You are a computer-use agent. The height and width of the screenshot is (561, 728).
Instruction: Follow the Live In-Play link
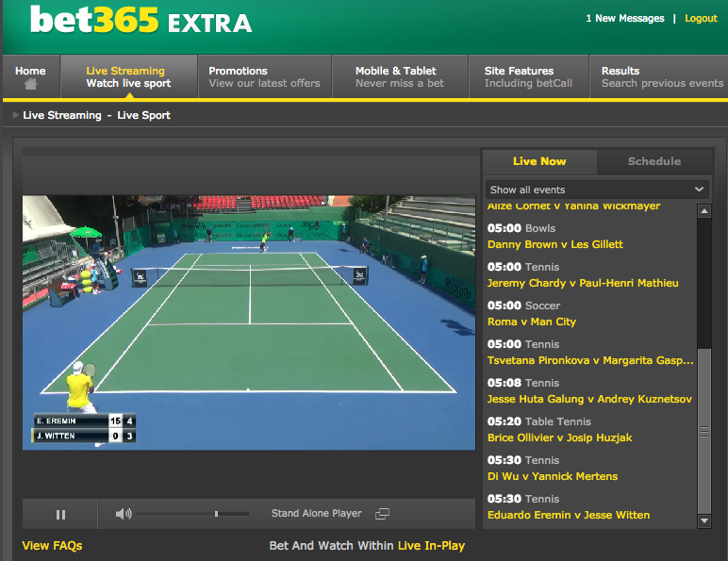coord(431,546)
